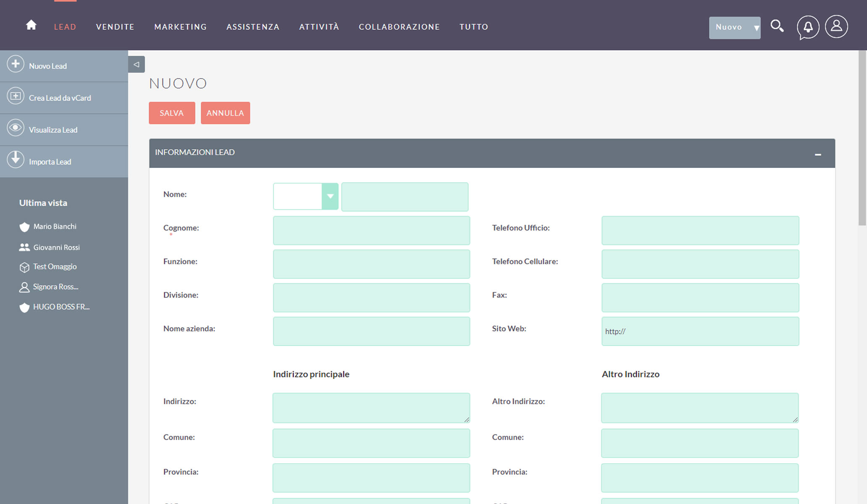Click the Sito Web input field

point(700,331)
